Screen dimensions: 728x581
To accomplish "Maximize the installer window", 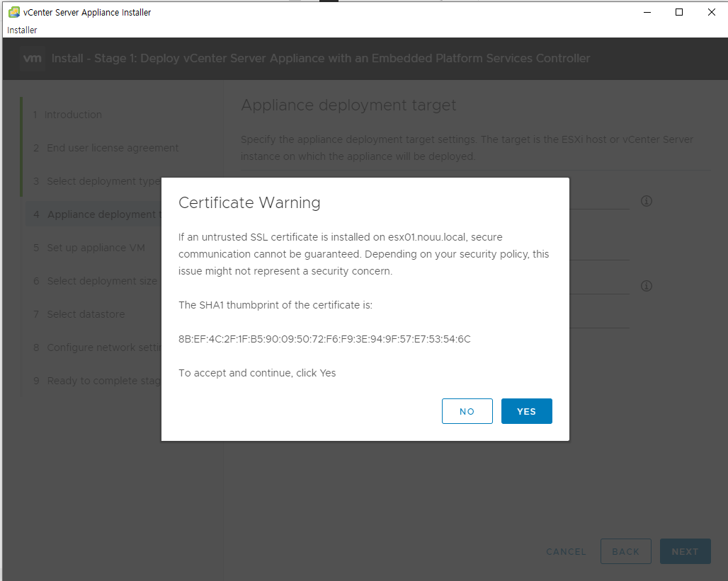I will point(679,13).
